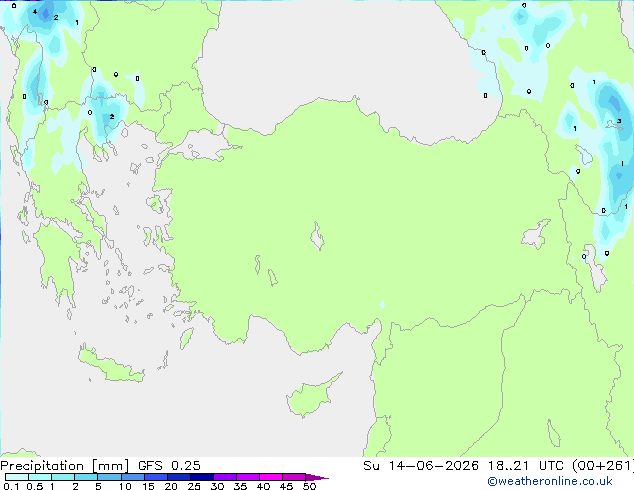
Task: Click the '0.5' legend tick label
Action: point(34,486)
